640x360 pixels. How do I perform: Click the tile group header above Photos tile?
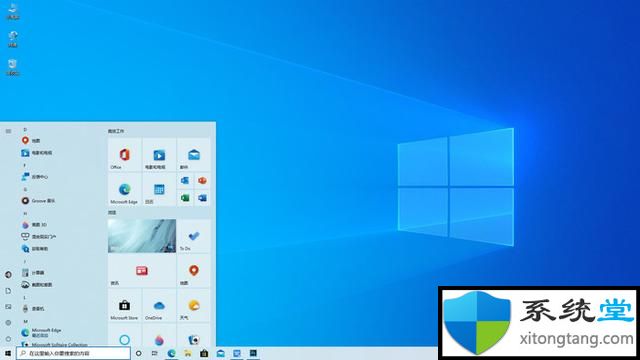tap(112, 213)
